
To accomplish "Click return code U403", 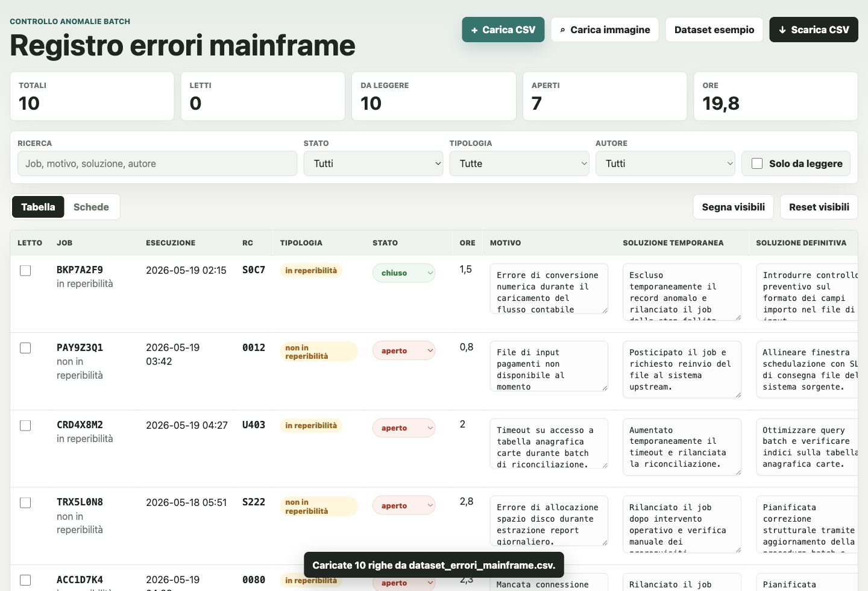I will pos(254,425).
